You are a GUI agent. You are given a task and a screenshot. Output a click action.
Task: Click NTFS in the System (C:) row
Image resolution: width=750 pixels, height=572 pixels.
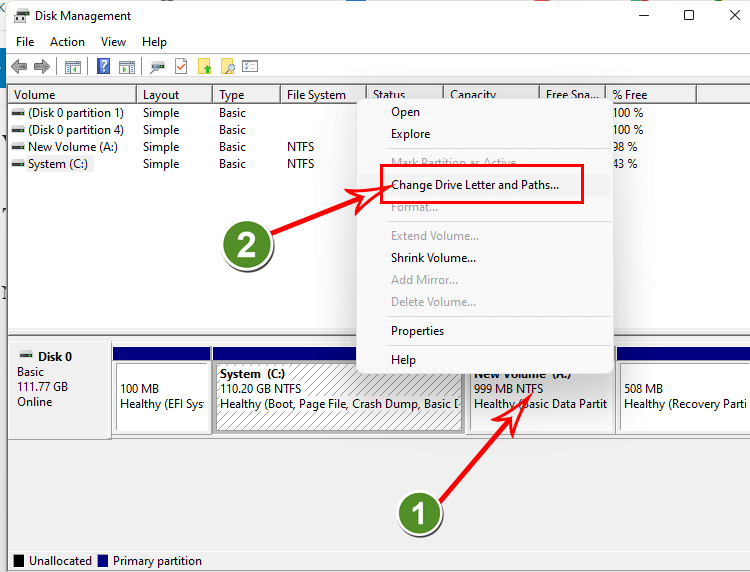pyautogui.click(x=300, y=164)
